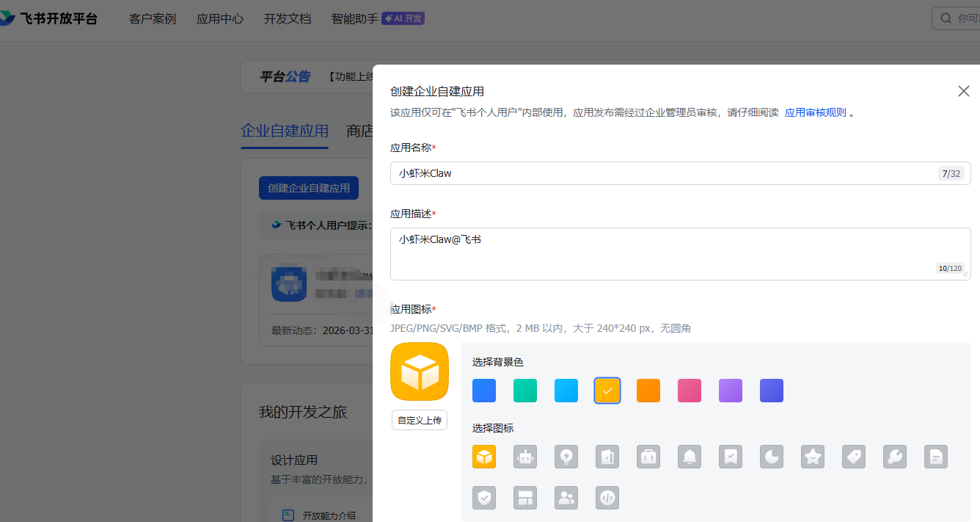The width and height of the screenshot is (980, 522).
Task: Choose the pie chart icon
Action: (772, 457)
